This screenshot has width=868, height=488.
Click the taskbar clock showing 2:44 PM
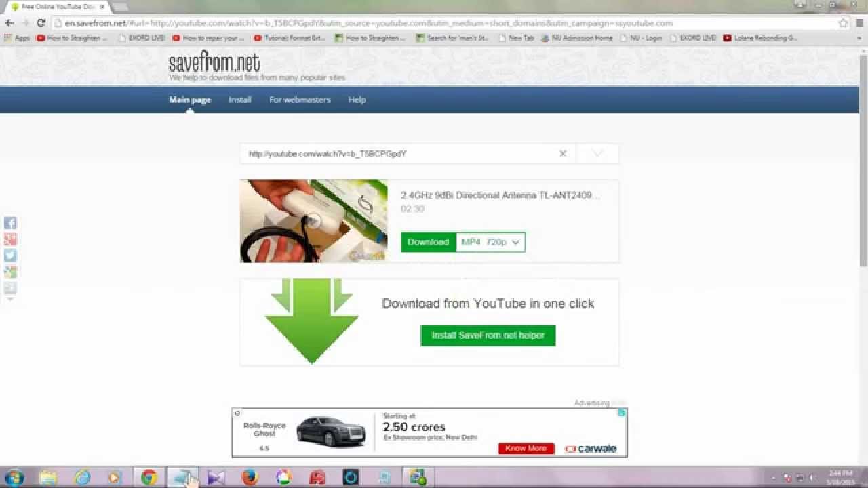[x=842, y=477]
